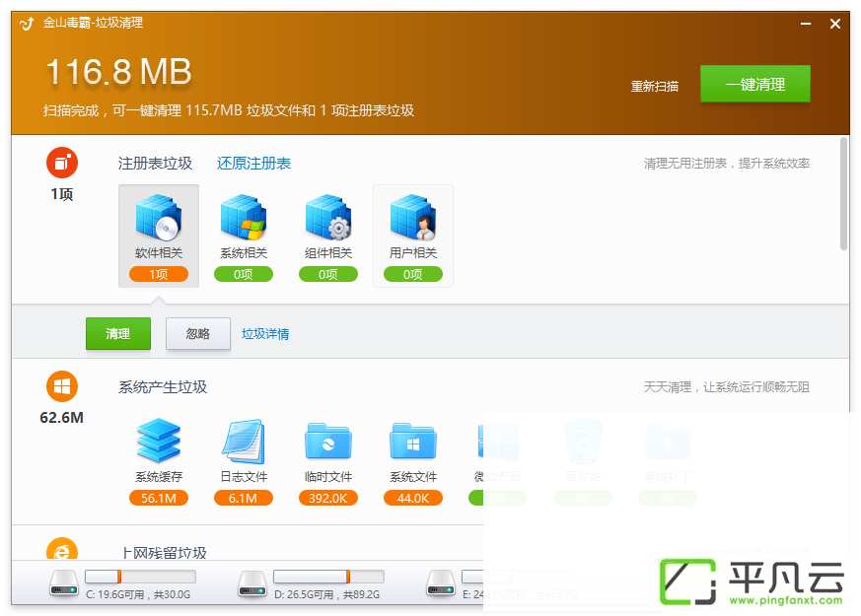
Task: Select the 日志文件 document icon
Action: coord(244,441)
